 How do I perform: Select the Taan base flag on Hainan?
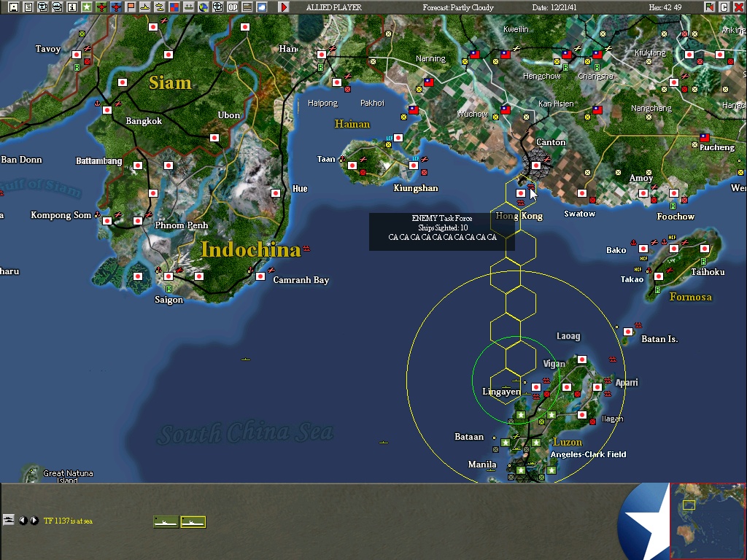(352, 166)
